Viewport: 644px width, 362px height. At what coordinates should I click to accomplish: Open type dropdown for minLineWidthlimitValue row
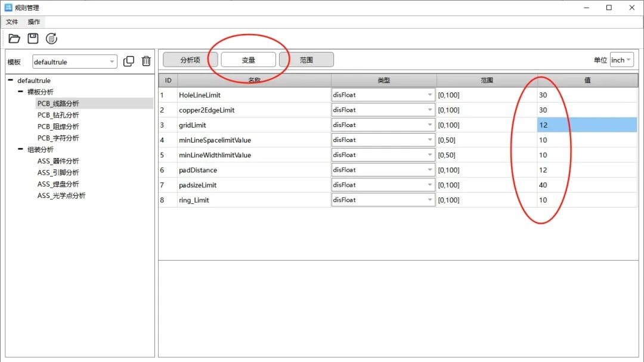click(383, 155)
